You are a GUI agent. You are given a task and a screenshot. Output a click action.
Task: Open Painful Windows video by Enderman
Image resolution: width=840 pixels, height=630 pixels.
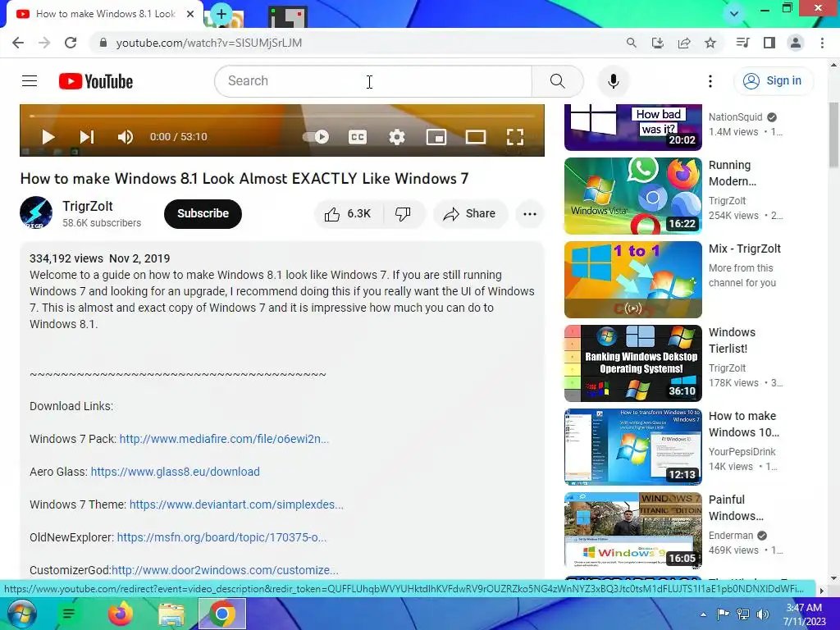coord(632,531)
